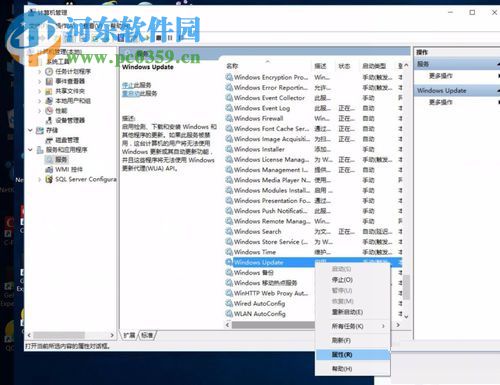Image resolution: width=500 pixels, height=385 pixels.
Task: Select the Windows Update service row
Action: [x=313, y=262]
